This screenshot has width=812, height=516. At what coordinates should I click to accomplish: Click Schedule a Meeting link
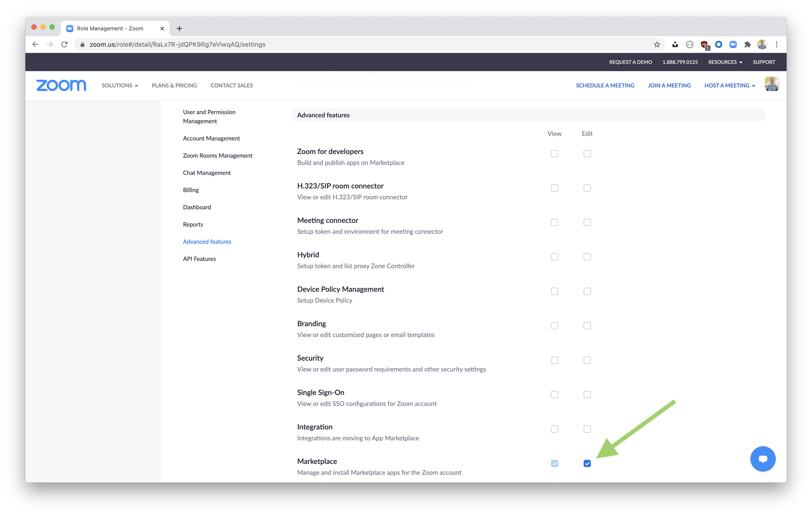[x=605, y=86]
